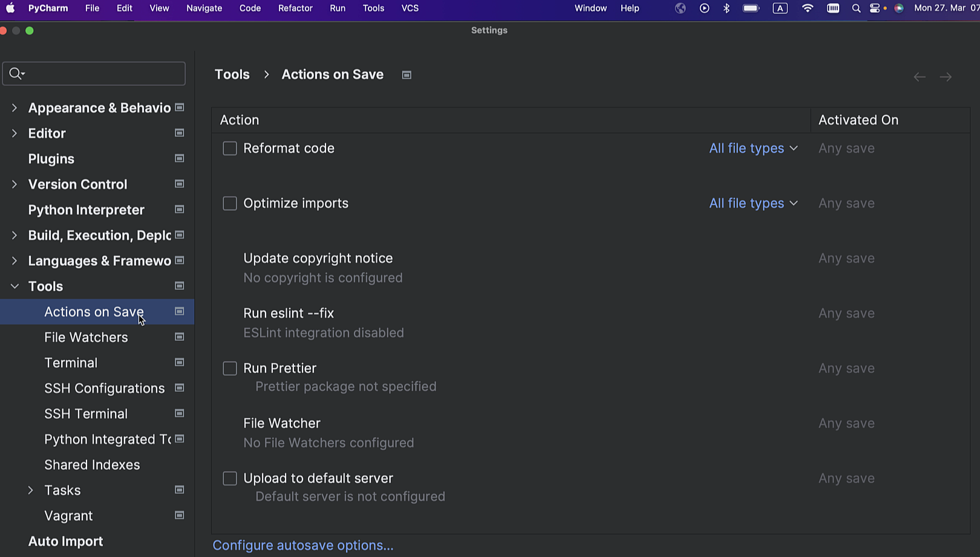This screenshot has width=980, height=557.
Task: Click the back navigation arrow in Settings
Action: click(x=919, y=77)
